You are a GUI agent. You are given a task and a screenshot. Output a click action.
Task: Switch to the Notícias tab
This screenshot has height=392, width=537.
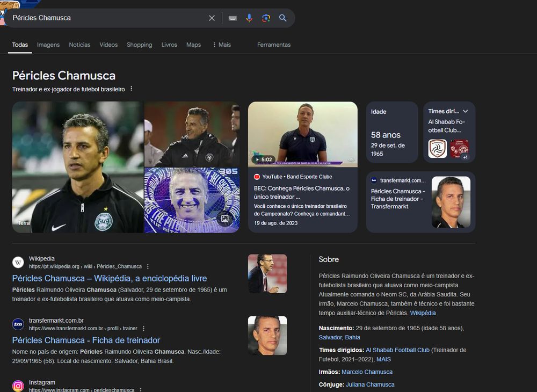pos(79,45)
